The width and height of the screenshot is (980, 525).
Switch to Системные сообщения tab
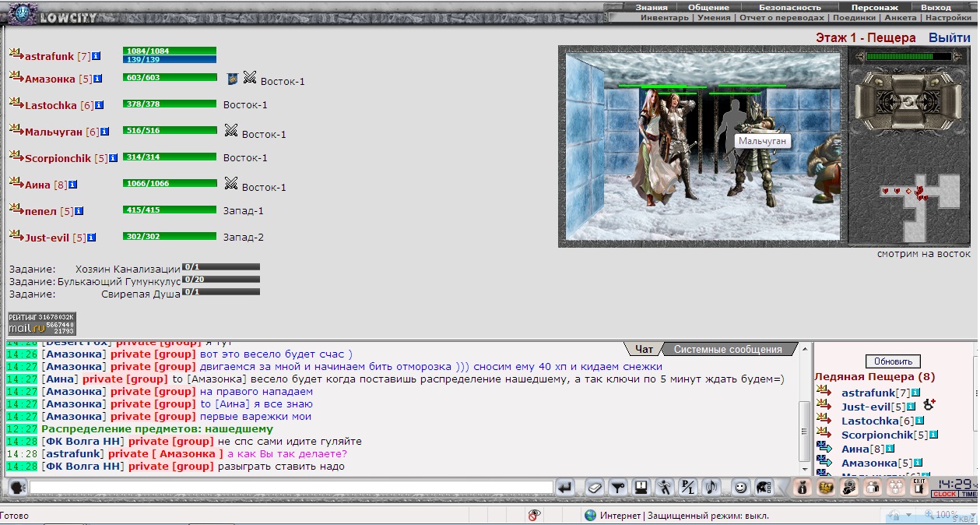pyautogui.click(x=729, y=349)
